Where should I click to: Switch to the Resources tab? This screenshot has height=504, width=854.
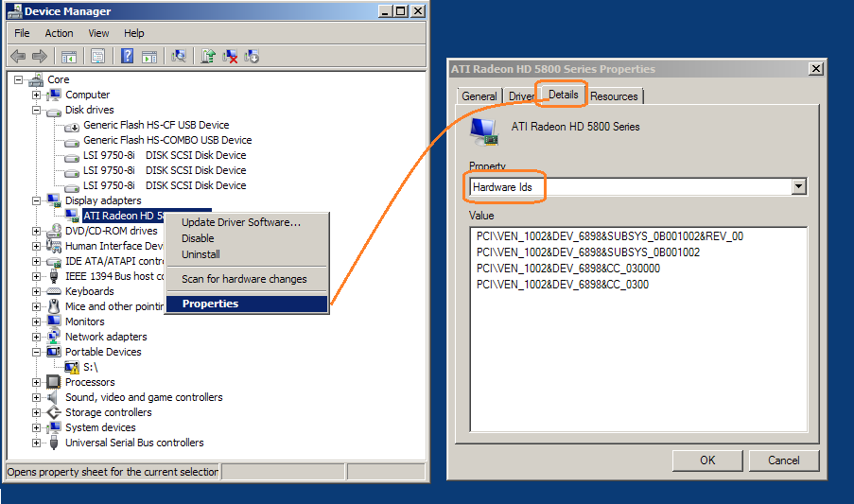(614, 96)
